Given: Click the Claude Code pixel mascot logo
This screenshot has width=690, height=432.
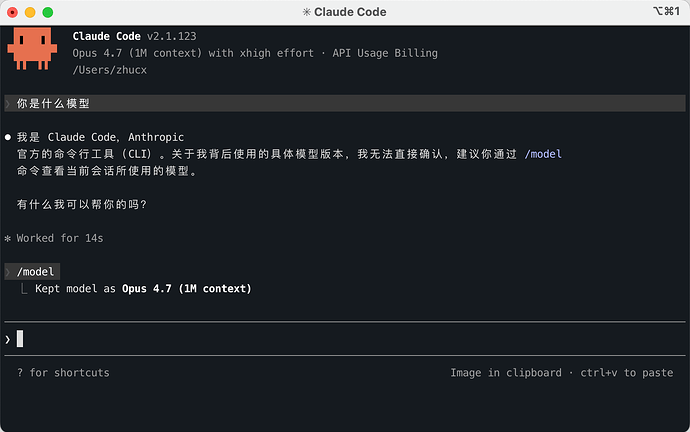Looking at the screenshot, I should [32, 48].
